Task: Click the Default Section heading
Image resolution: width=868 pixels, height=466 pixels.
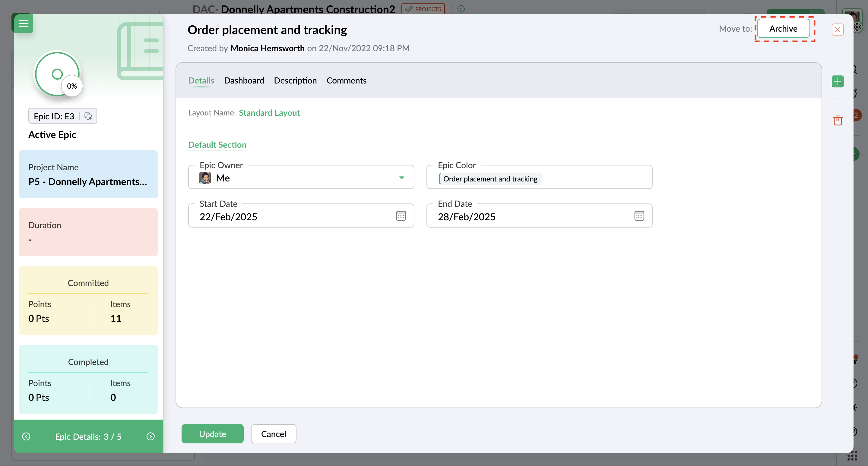Action: [x=217, y=145]
